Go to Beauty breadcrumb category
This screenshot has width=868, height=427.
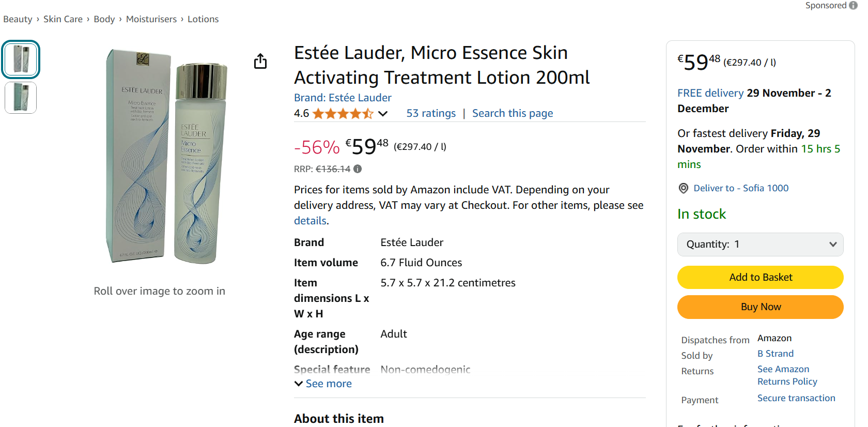point(18,19)
